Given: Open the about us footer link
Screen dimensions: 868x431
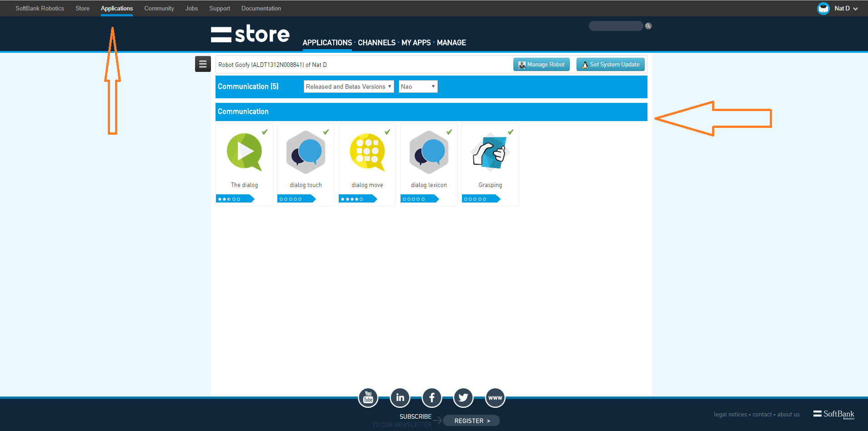Looking at the screenshot, I should [x=788, y=414].
